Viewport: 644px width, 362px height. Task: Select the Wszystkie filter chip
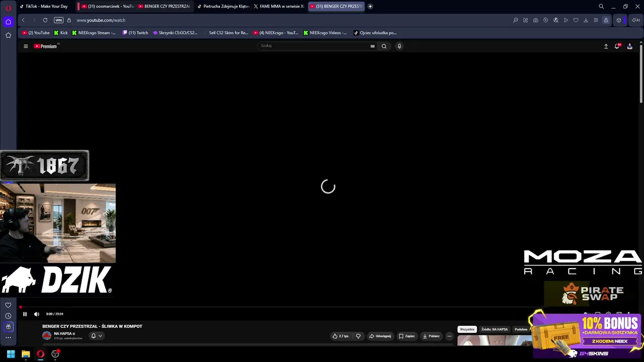coord(467,329)
